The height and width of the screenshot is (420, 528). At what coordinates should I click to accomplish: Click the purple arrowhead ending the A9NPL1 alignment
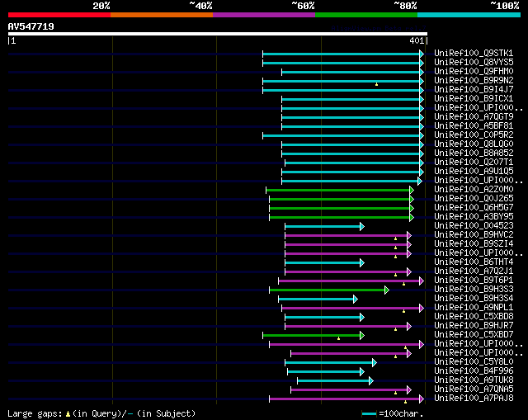[422, 308]
